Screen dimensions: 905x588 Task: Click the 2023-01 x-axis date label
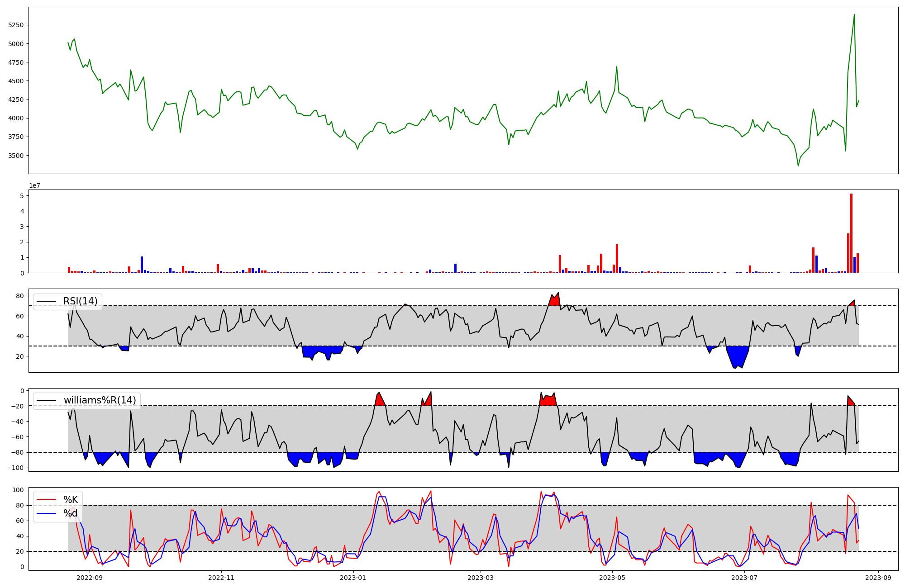pyautogui.click(x=353, y=578)
